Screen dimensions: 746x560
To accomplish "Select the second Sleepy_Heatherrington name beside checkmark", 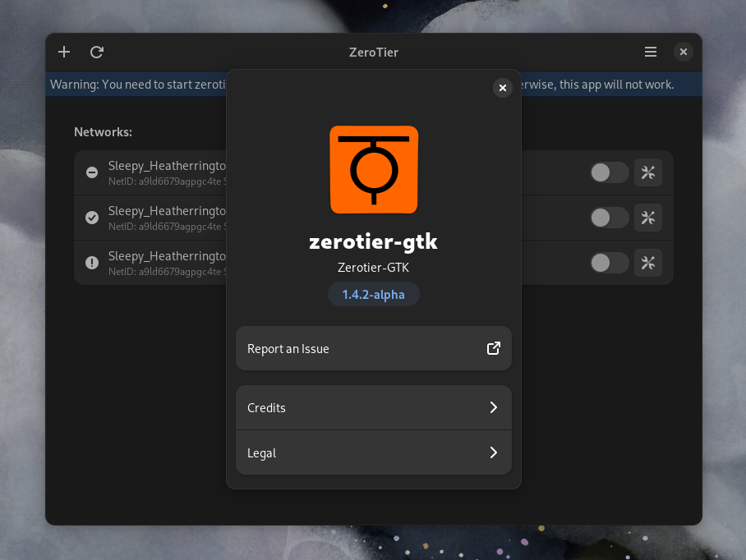I will click(167, 211).
